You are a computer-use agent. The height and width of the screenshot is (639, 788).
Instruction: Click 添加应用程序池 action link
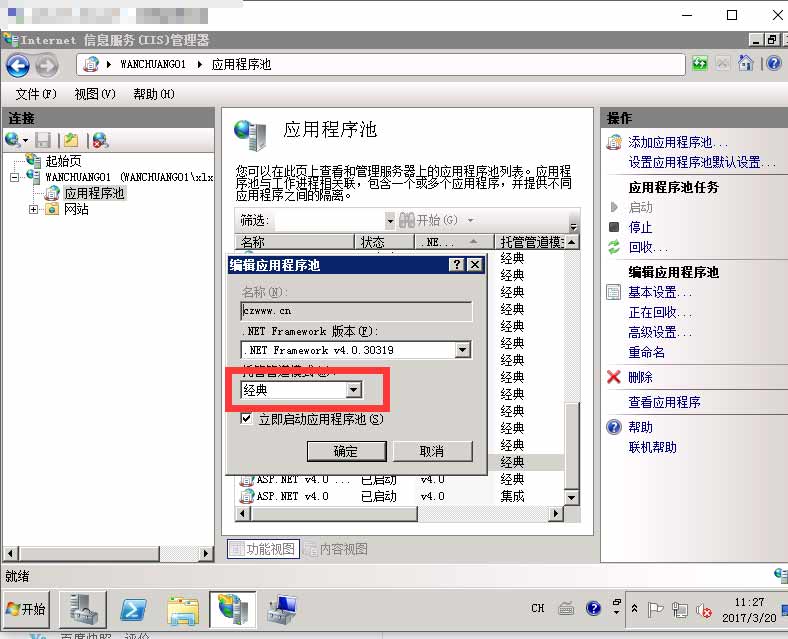(676, 143)
